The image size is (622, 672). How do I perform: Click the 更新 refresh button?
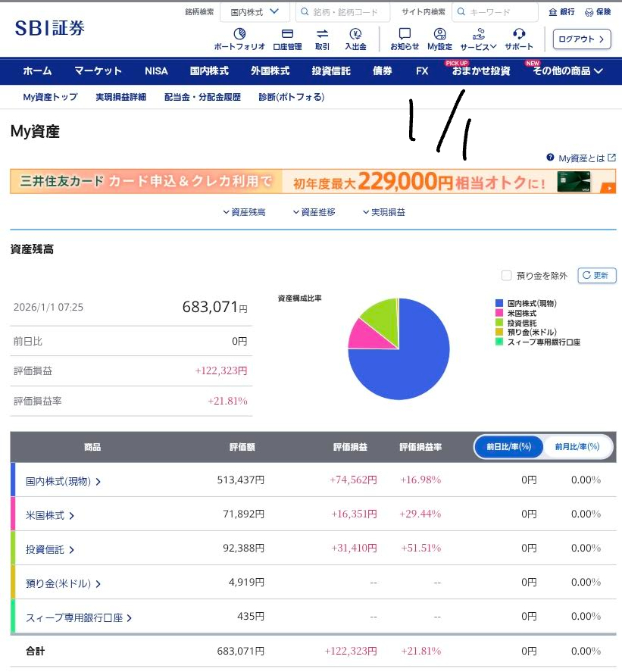click(597, 276)
